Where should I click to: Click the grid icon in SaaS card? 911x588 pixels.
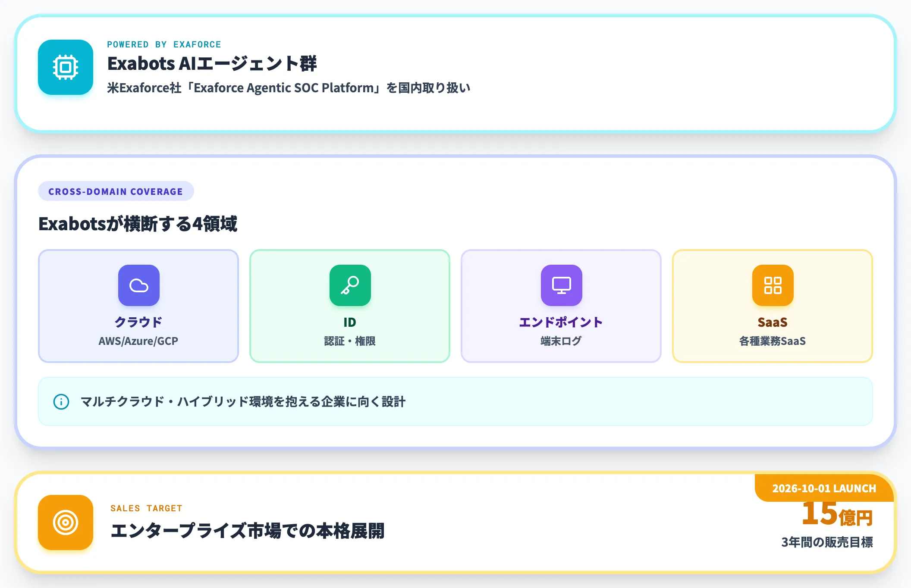pos(773,285)
